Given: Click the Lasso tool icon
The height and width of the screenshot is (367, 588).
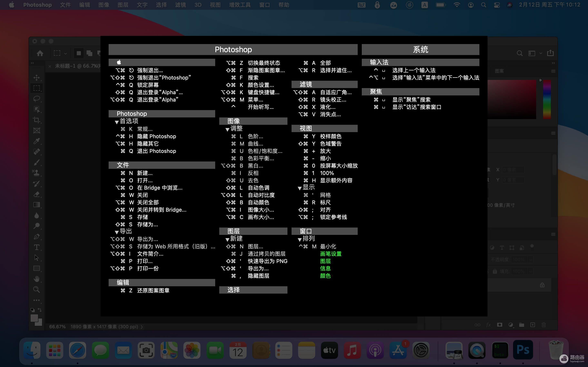Looking at the screenshot, I should pyautogui.click(x=37, y=98).
